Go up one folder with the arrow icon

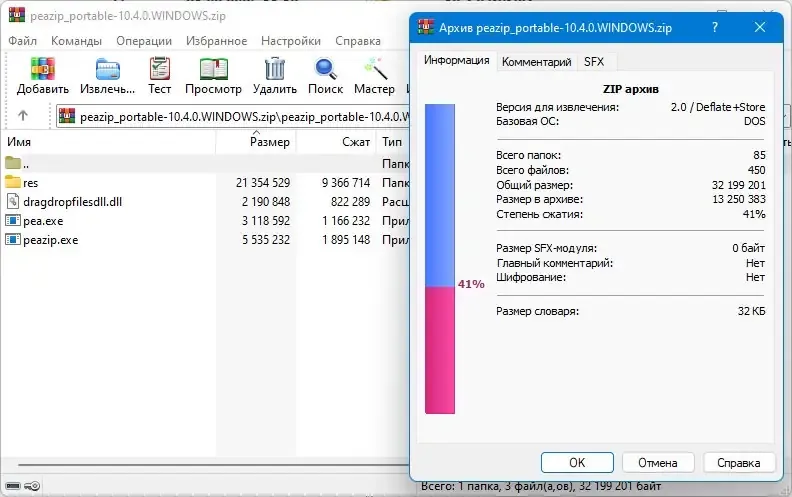(23, 116)
